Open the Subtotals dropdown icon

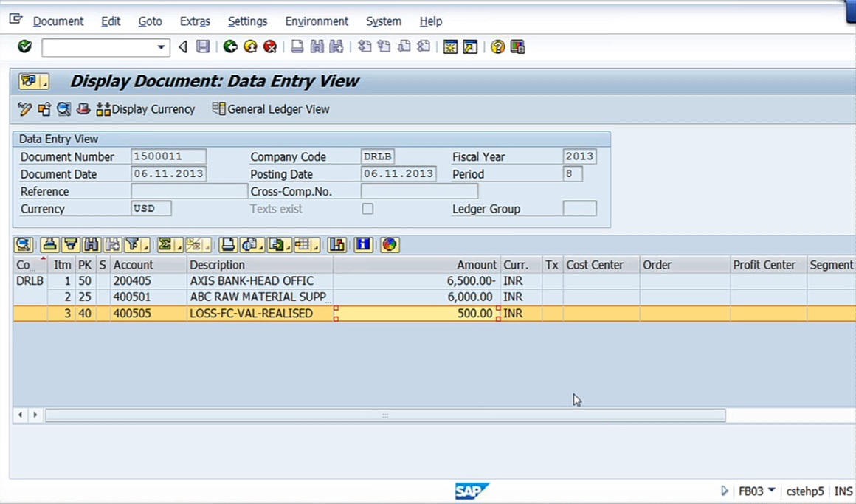pos(198,245)
